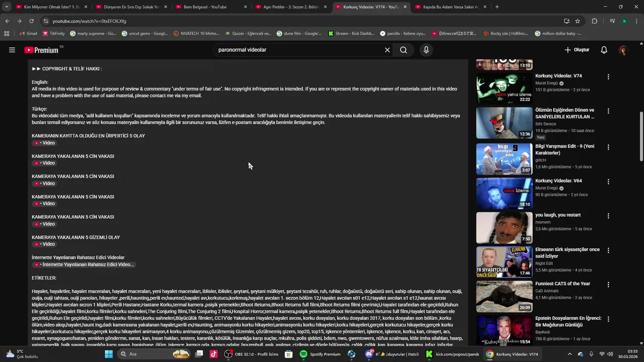Click the taskbar Ara search box

pyautogui.click(x=154, y=354)
